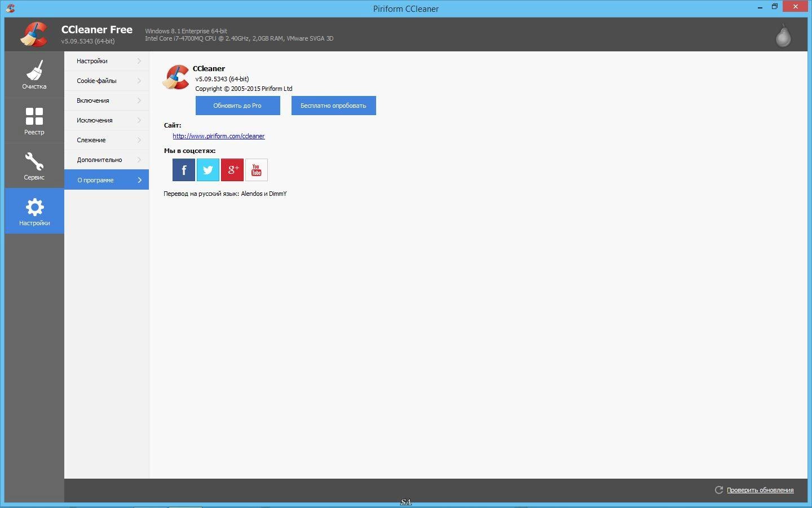812x508 pixels.
Task: Click the Facebook social icon
Action: tap(184, 170)
